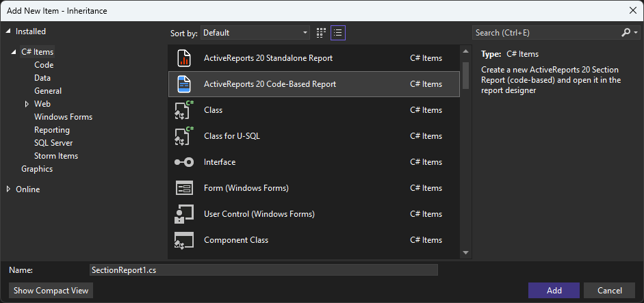
Task: Open the search options dropdown arrow
Action: pos(636,32)
